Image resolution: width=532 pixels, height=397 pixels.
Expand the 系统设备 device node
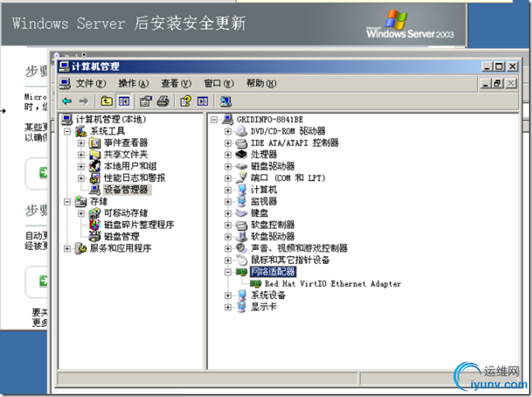pyautogui.click(x=228, y=295)
